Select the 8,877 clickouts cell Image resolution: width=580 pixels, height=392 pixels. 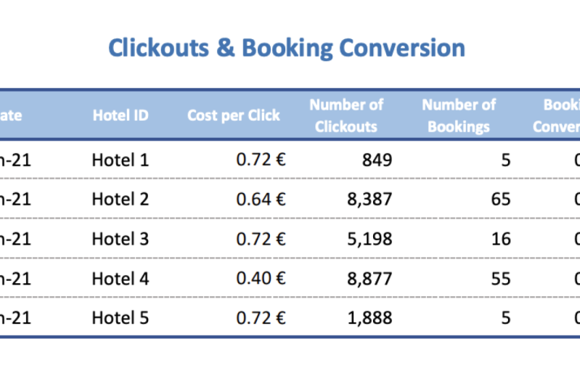click(x=369, y=279)
